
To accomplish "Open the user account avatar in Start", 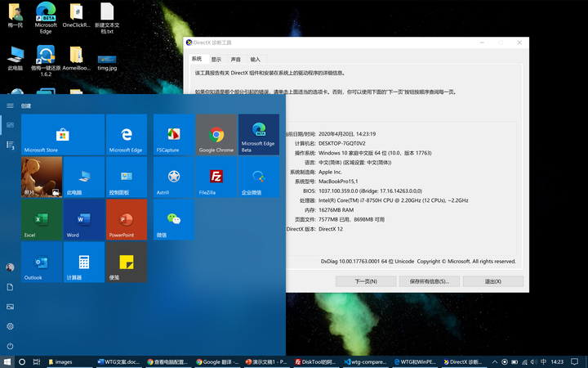I will pos(10,267).
